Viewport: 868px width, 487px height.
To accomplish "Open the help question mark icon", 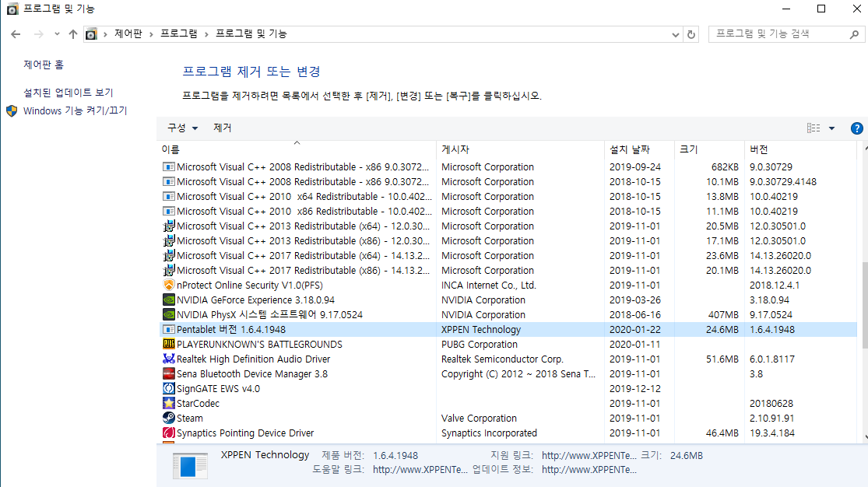I will click(x=856, y=128).
